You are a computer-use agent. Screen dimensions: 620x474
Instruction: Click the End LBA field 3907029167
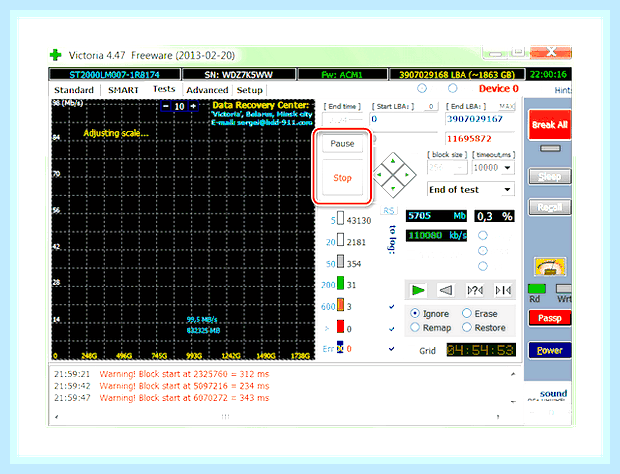(480, 119)
